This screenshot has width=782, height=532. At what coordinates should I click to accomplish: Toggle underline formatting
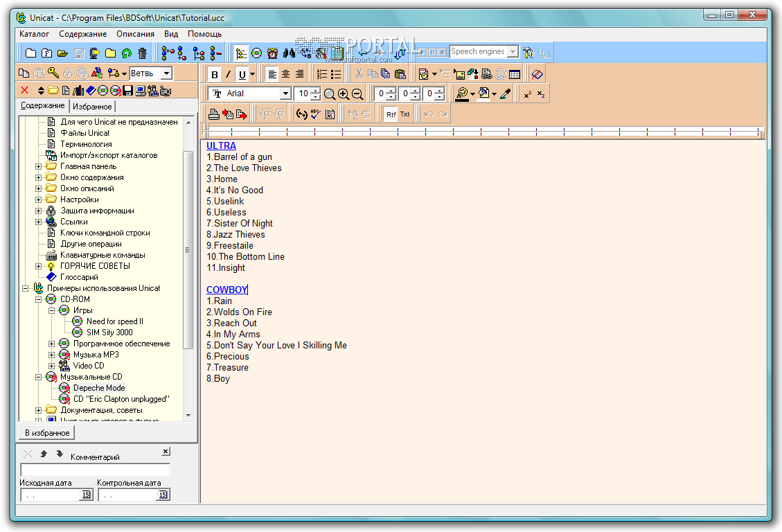242,74
